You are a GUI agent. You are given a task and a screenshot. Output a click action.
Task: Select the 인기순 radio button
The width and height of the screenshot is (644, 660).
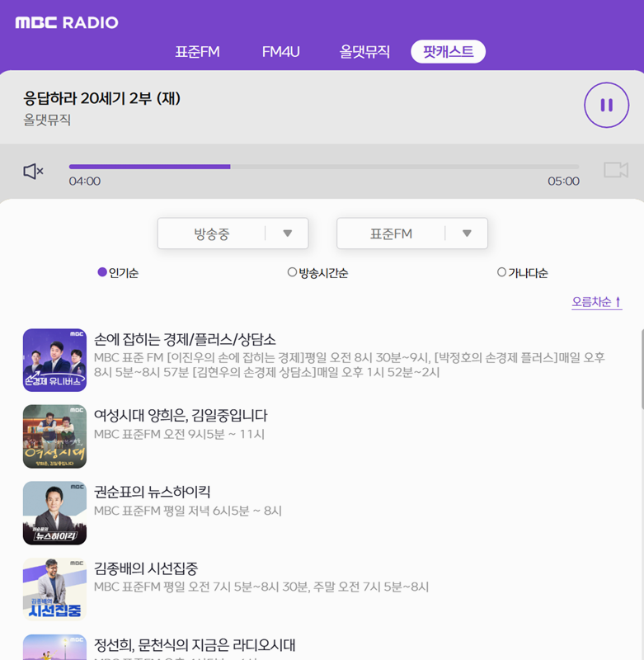[102, 272]
